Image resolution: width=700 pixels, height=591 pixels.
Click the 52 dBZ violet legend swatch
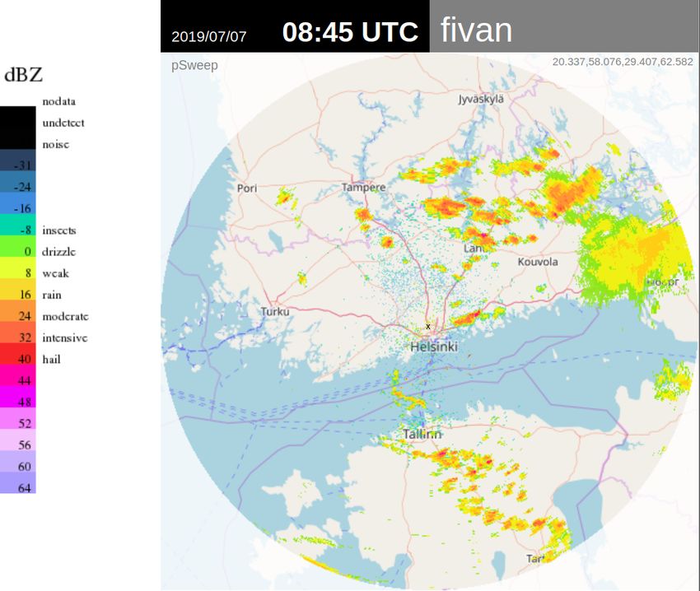(18, 418)
